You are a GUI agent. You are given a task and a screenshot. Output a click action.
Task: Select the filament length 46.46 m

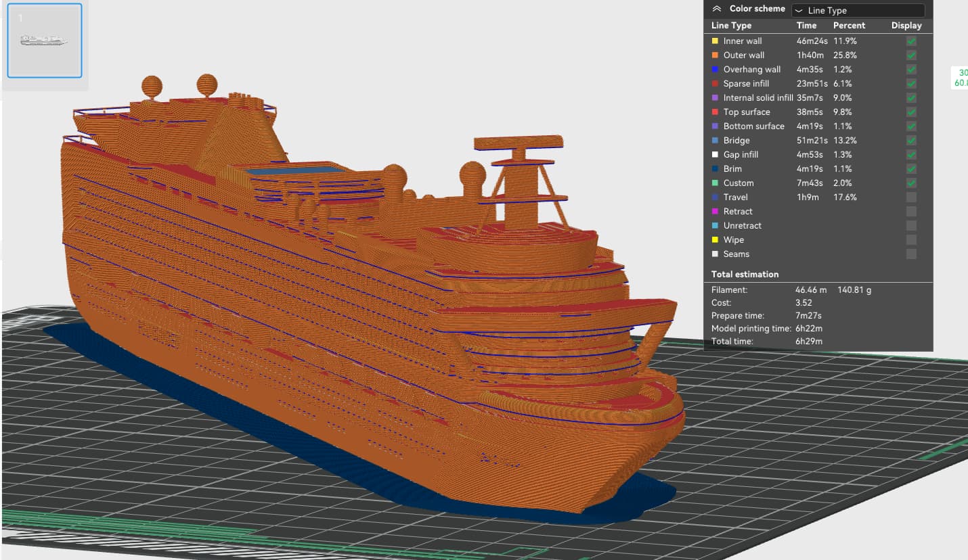[812, 289]
